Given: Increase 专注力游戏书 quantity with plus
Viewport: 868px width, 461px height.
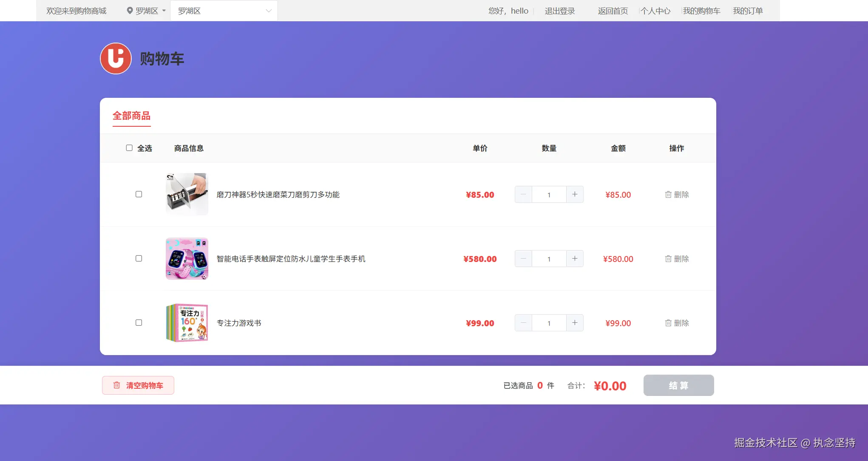Looking at the screenshot, I should (x=575, y=323).
